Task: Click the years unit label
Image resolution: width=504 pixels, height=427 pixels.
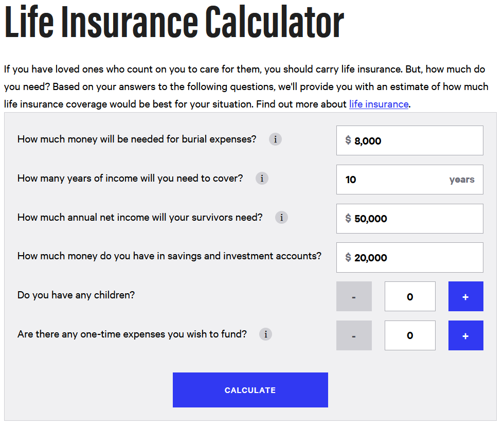Action: coord(461,179)
